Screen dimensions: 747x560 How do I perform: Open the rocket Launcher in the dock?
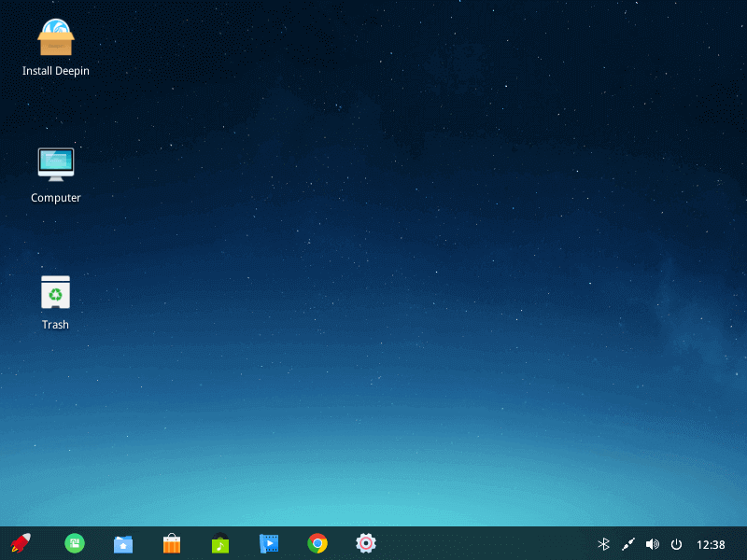click(x=21, y=543)
